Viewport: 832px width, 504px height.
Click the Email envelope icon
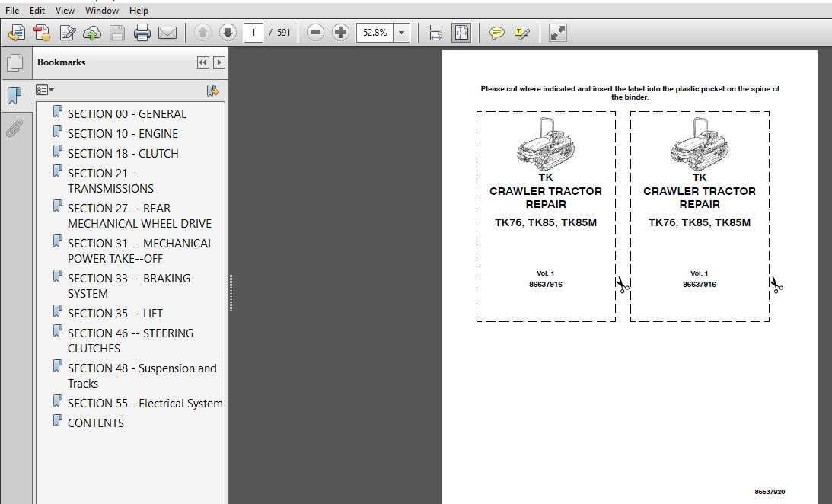click(x=167, y=33)
